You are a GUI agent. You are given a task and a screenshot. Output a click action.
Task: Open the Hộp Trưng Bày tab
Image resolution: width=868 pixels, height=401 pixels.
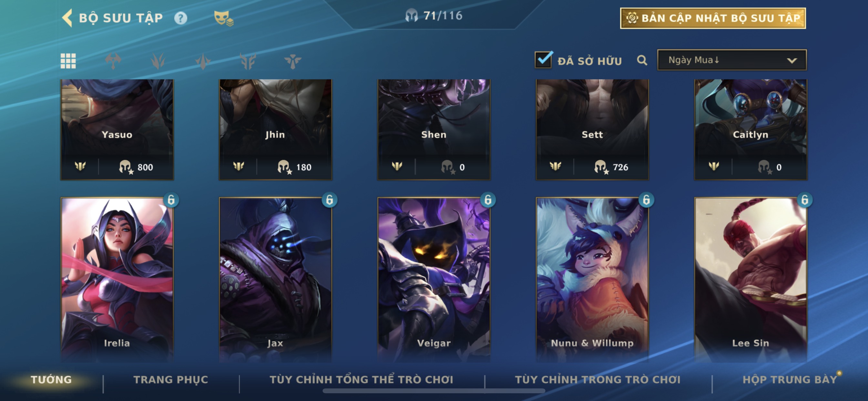pyautogui.click(x=790, y=379)
